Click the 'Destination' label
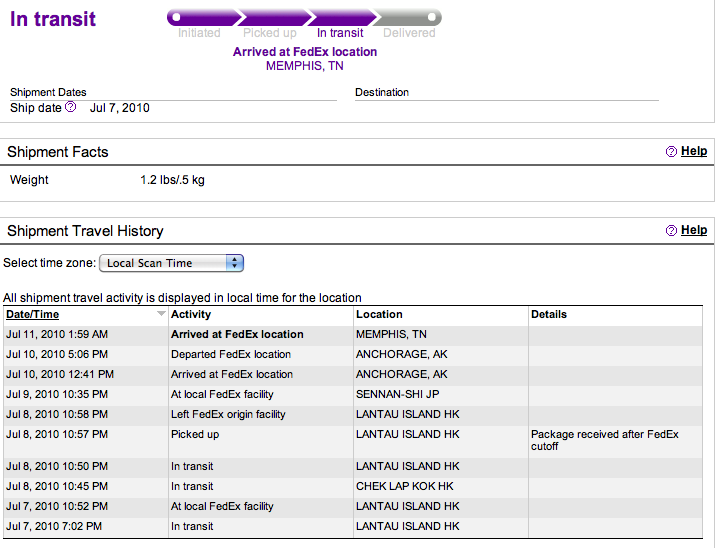 [382, 92]
